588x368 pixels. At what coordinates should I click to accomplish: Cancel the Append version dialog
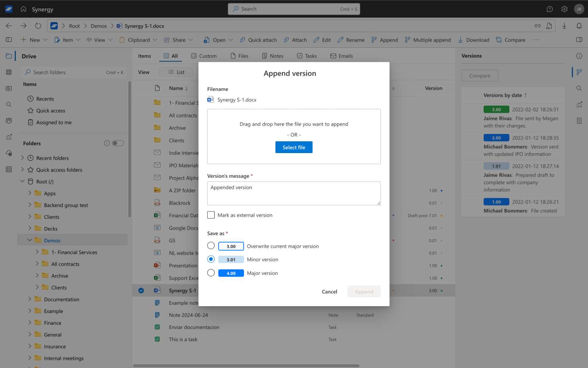point(329,292)
